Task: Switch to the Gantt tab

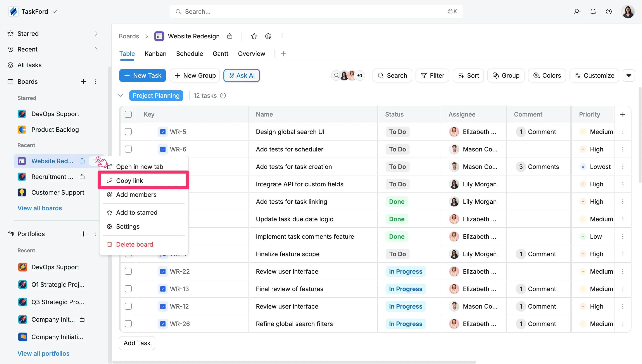Action: [220, 54]
